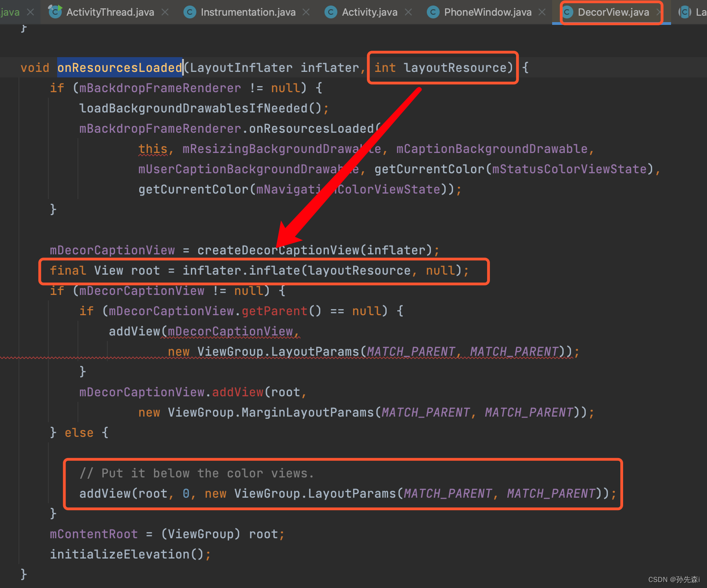
Task: Open the Instrumentation.java tab
Action: coord(248,12)
